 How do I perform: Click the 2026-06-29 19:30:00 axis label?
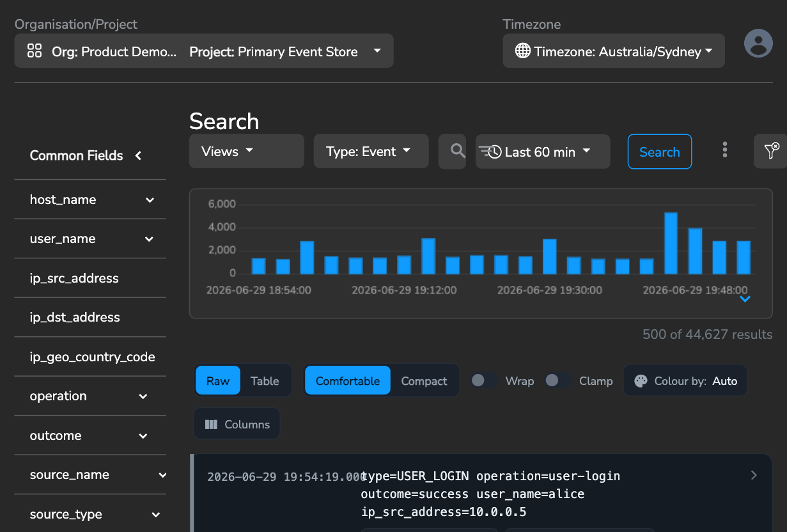click(550, 290)
